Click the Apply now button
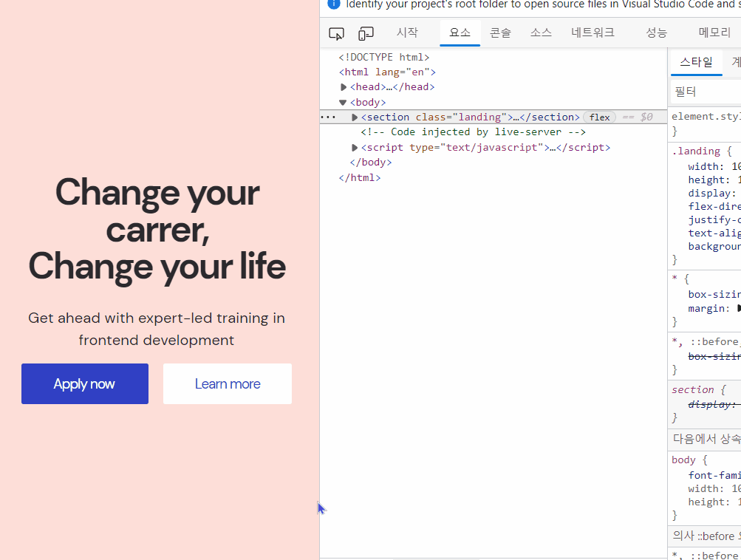741x560 pixels. (85, 383)
